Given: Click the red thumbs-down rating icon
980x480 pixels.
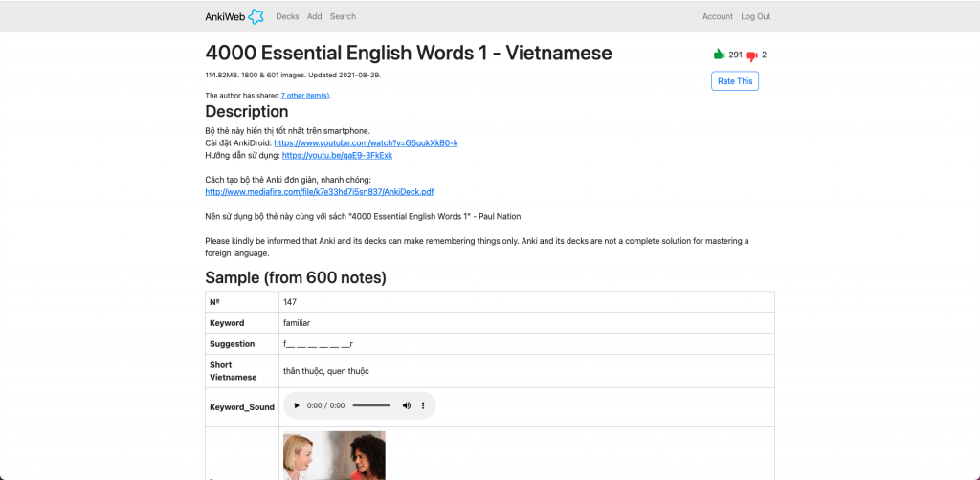Looking at the screenshot, I should click(x=752, y=56).
